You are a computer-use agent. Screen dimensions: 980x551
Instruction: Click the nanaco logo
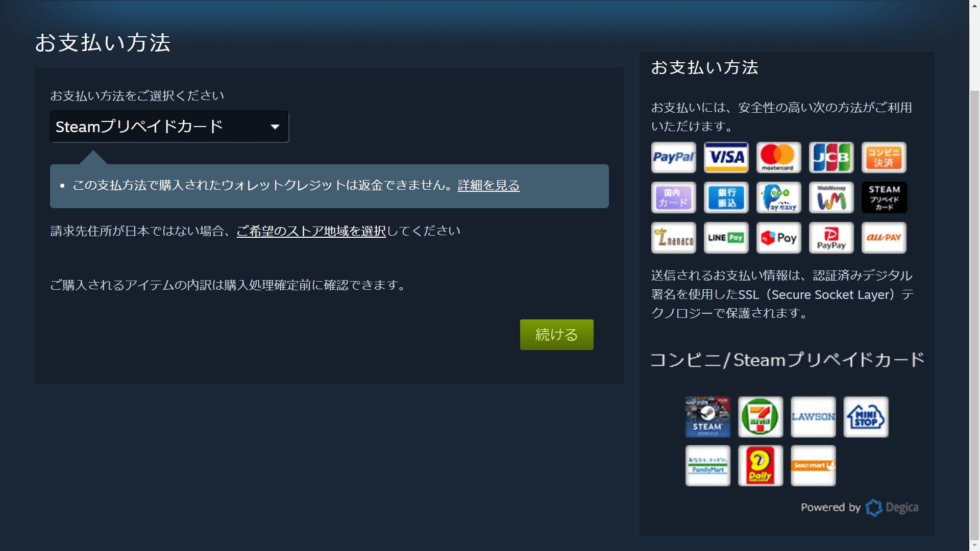pos(673,238)
